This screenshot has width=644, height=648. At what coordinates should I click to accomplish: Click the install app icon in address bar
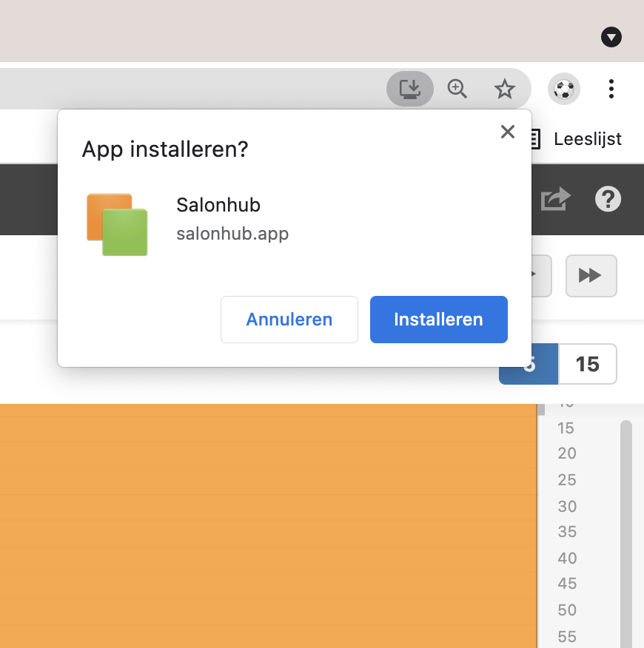409,90
